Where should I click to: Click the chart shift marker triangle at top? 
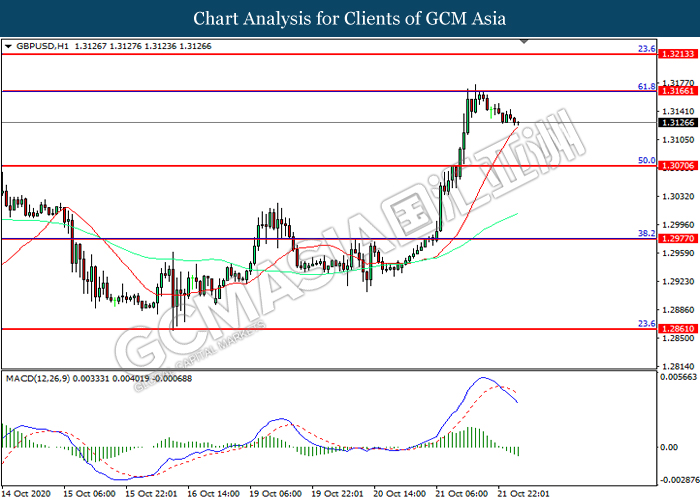(x=524, y=42)
